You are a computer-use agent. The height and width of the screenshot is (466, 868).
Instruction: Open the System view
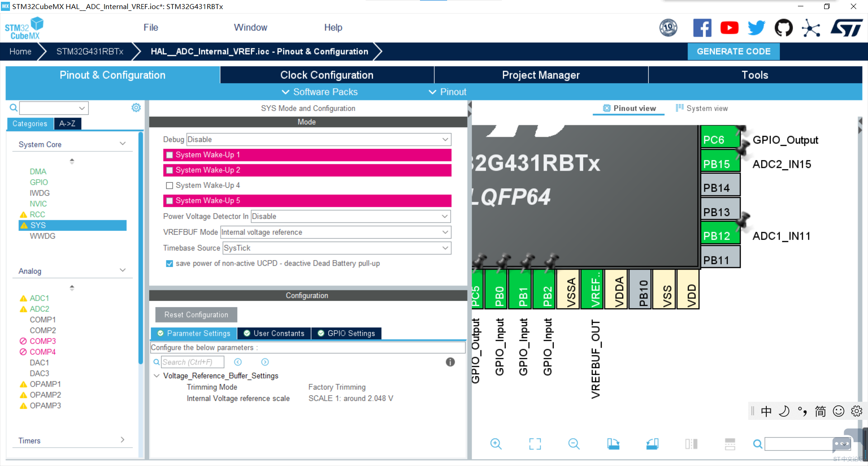[702, 108]
